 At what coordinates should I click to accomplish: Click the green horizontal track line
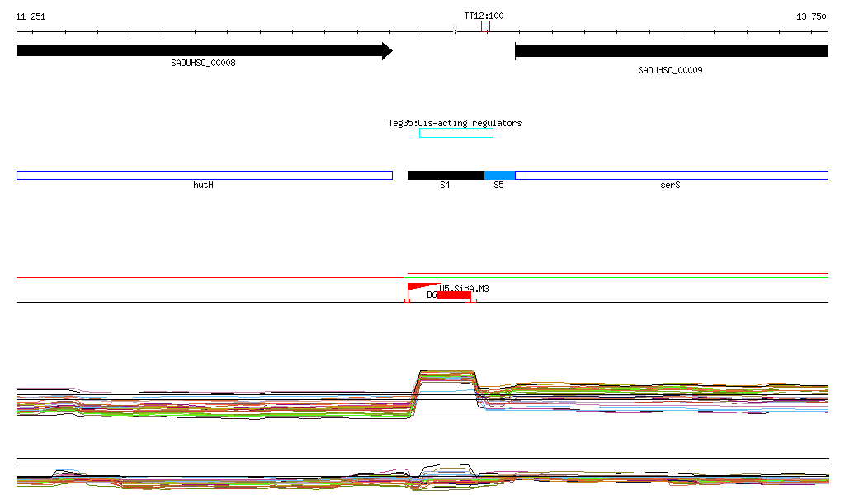[617, 277]
